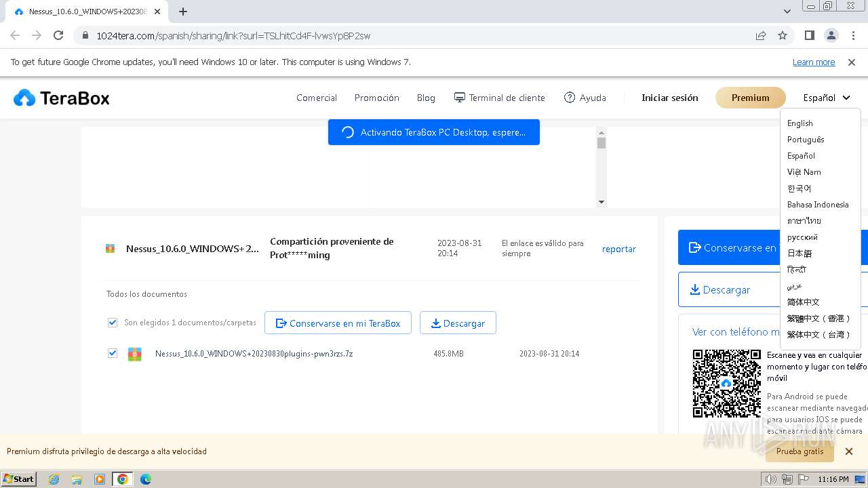Click the share page icon in address bar
Screen dimensions: 868x488
[761, 35]
